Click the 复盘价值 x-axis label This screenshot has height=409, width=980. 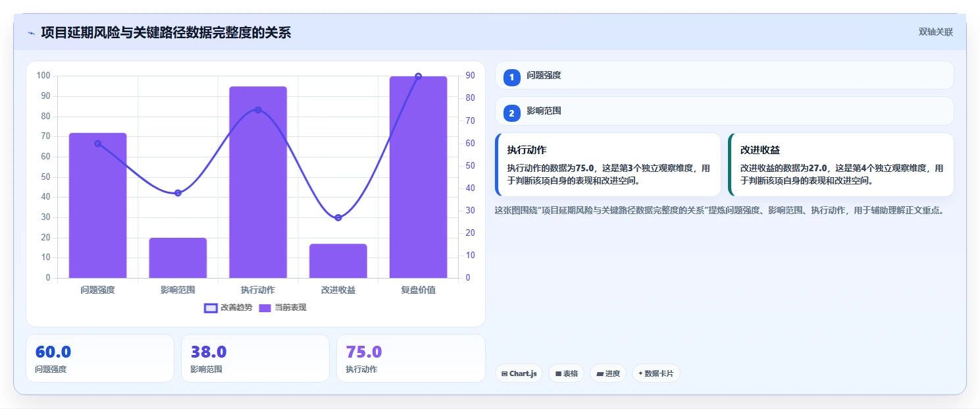click(x=419, y=290)
